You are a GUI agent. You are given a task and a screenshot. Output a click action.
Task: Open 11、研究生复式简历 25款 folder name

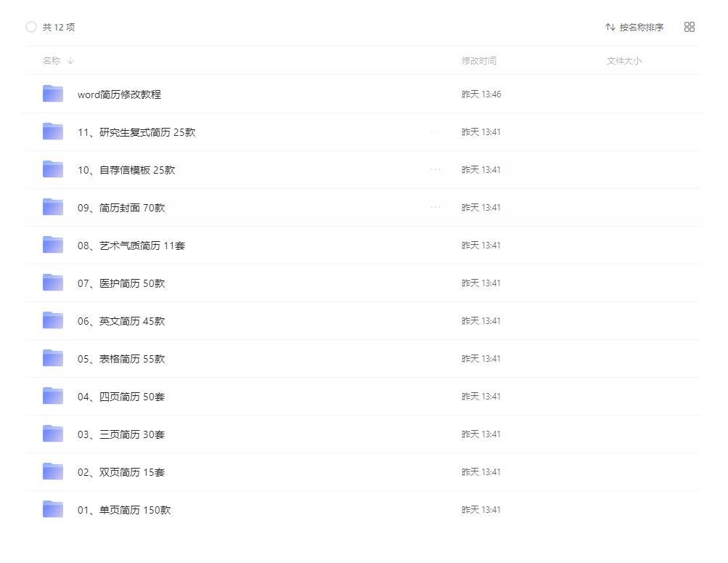(x=136, y=132)
